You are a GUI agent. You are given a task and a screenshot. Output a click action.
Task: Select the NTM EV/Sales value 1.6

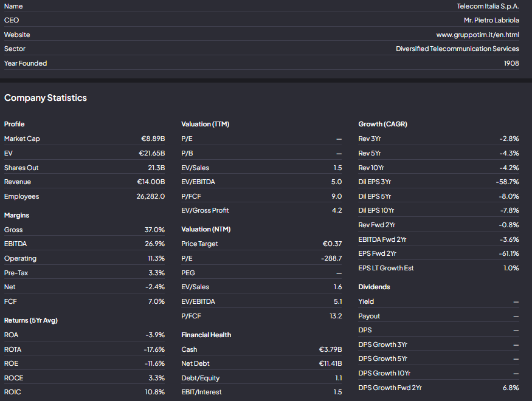(x=337, y=287)
